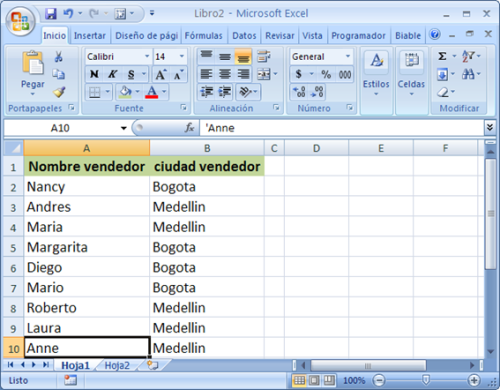500x390 pixels.
Task: Increase font size with the large A
Action: pyautogui.click(x=161, y=74)
